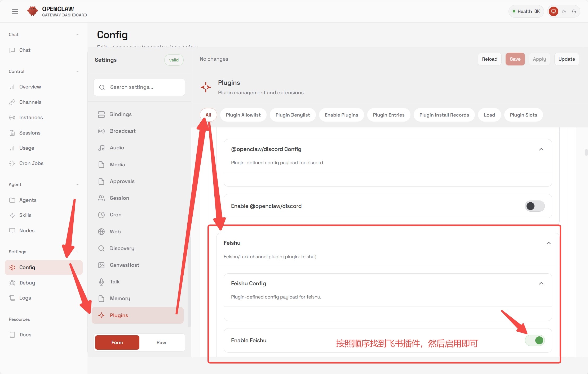Switch to Plugin Allowlist tab
588x374 pixels.
[243, 115]
